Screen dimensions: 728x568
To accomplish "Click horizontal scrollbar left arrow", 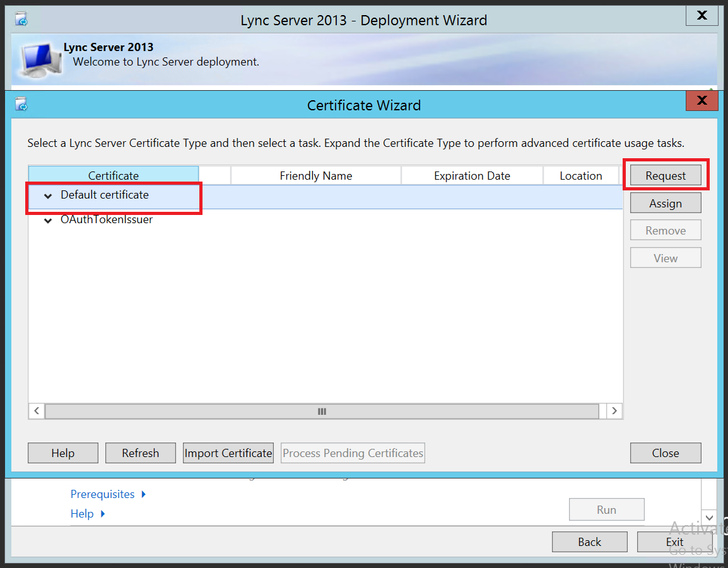I will tap(37, 411).
